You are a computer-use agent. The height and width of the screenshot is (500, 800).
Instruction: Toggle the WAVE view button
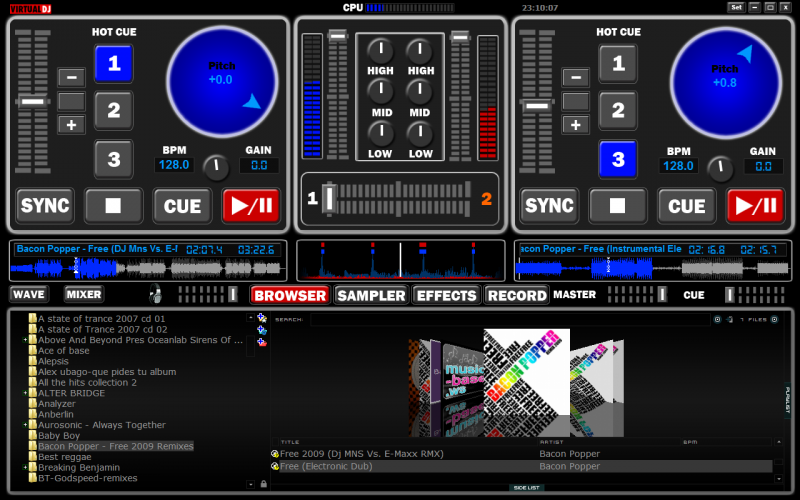pos(29,294)
